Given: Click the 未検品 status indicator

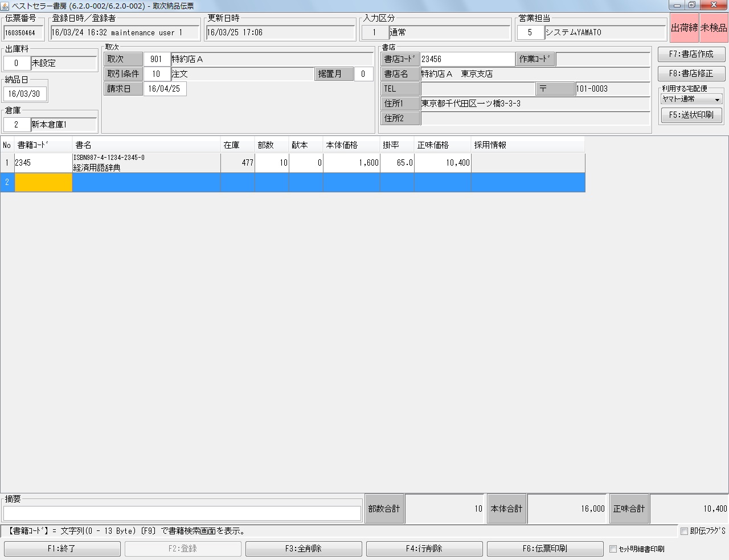Looking at the screenshot, I should tap(714, 28).
